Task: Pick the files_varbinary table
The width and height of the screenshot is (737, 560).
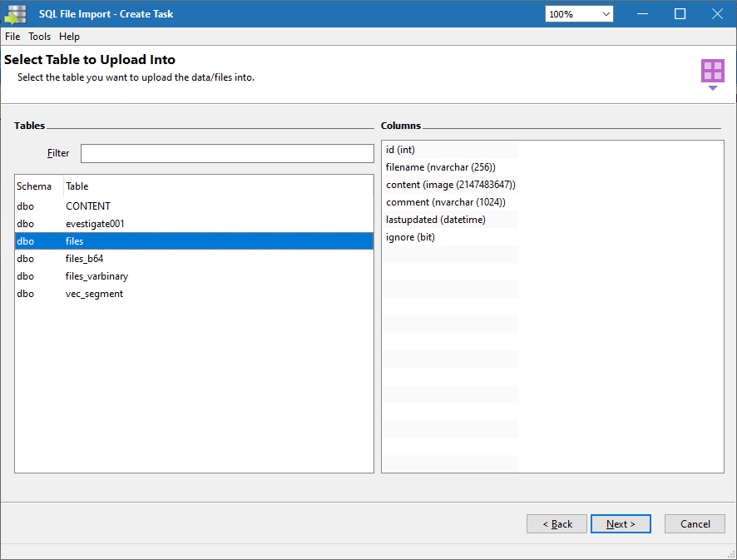Action: tap(96, 275)
